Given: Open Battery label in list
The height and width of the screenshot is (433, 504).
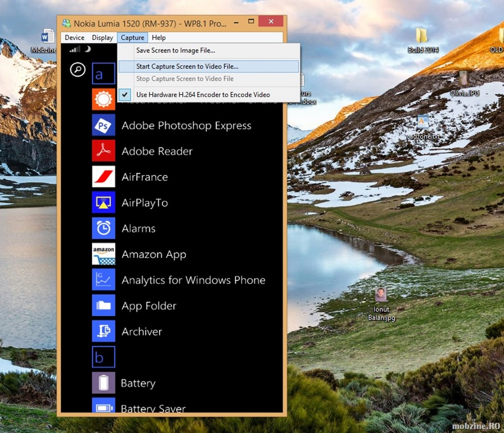Looking at the screenshot, I should coord(138,383).
